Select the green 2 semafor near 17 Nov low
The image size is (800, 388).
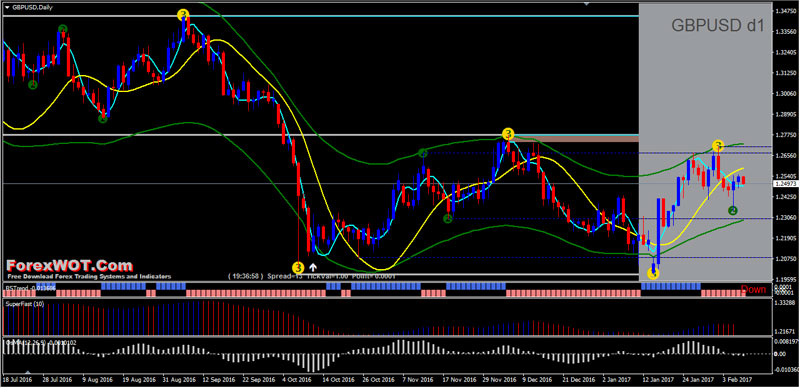(447, 219)
